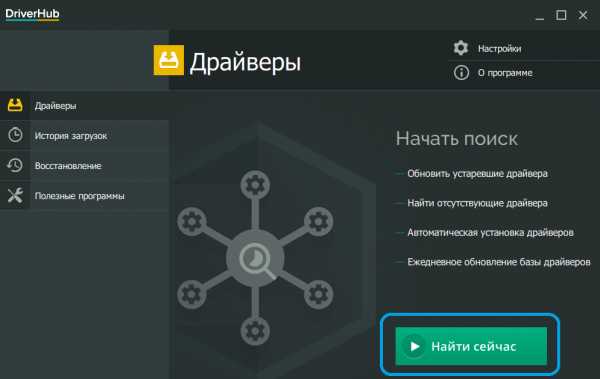600x379 pixels.
Task: Click the play arrow on Найти сейчас
Action: (x=414, y=346)
